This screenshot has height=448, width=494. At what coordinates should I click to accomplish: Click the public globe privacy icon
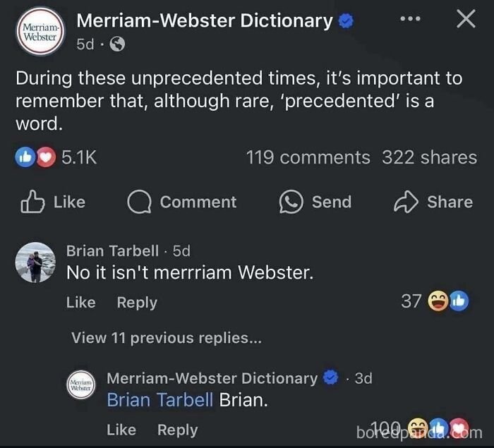(118, 44)
